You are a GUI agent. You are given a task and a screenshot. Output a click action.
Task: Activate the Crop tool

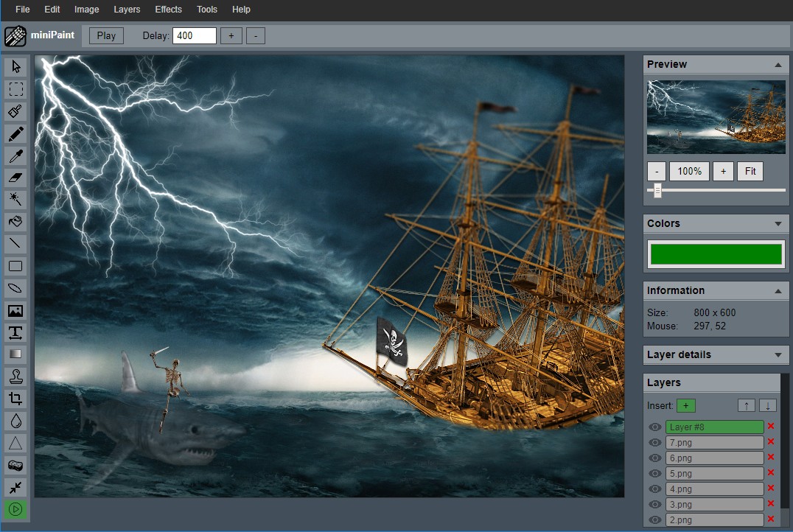click(x=15, y=399)
